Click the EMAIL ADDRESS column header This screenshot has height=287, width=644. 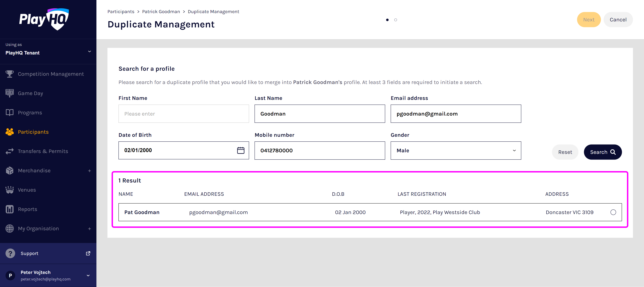(x=204, y=194)
